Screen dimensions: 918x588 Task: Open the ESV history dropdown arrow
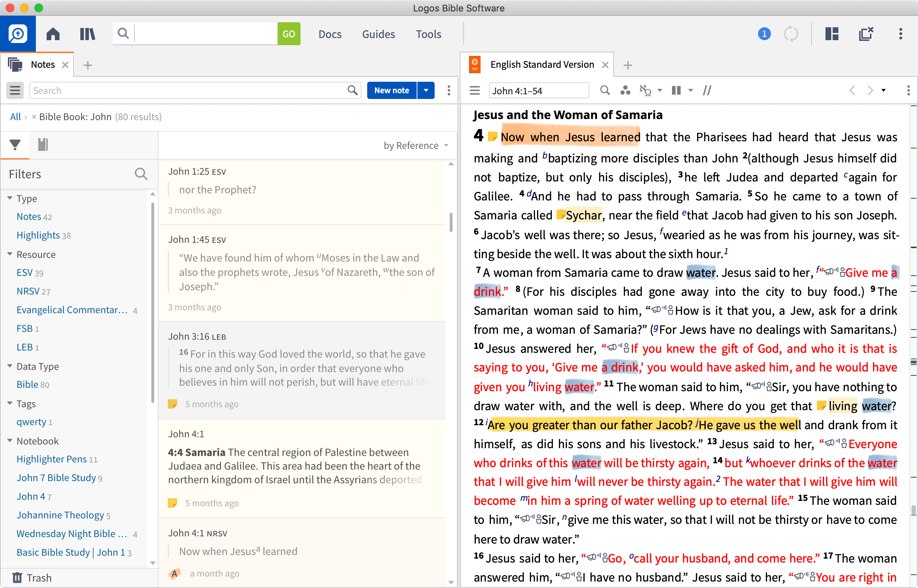click(x=883, y=90)
